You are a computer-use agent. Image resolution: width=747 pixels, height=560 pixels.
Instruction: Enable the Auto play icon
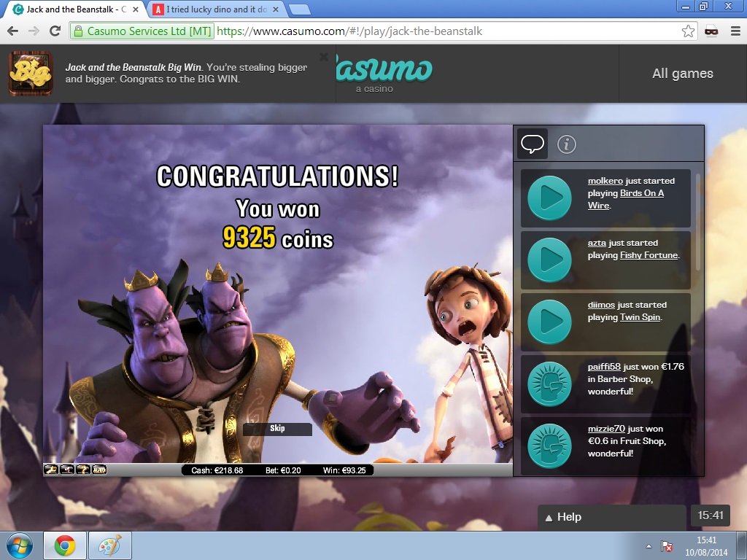click(99, 470)
